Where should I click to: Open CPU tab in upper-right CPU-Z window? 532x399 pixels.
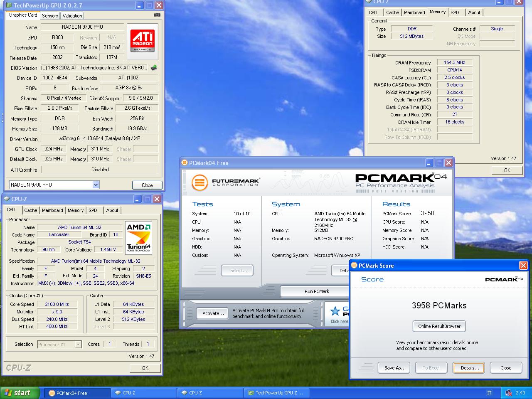373,12
